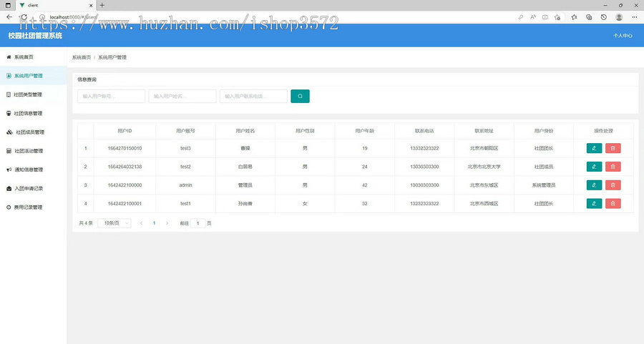The image size is (644, 344).
Task: Click user ID 1642422100001 cell
Action: point(125,204)
